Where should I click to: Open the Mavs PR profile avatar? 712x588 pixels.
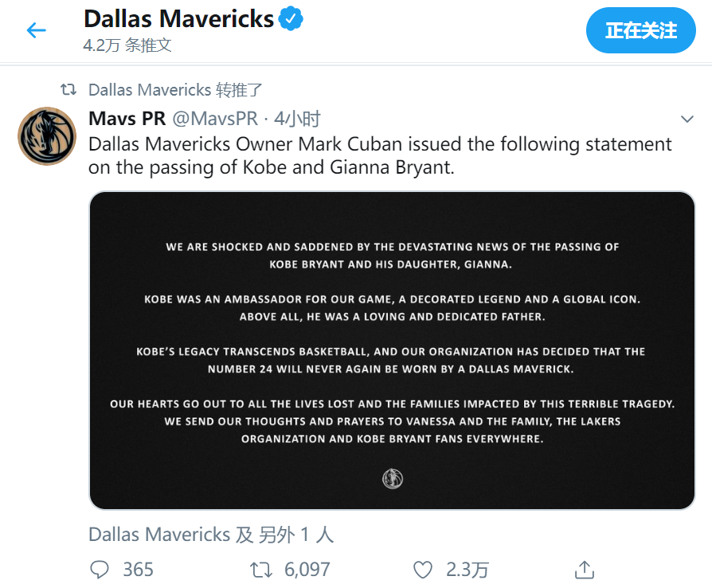tap(47, 136)
